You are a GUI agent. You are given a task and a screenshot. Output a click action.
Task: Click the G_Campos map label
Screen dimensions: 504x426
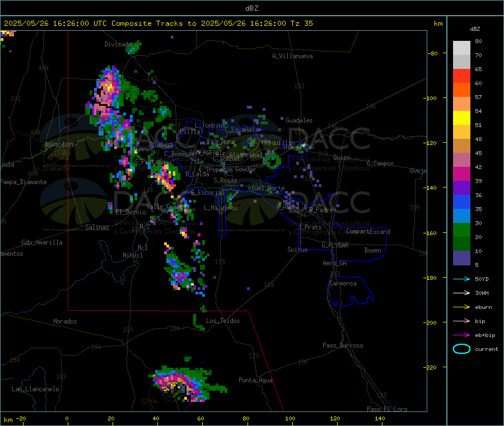(x=380, y=163)
